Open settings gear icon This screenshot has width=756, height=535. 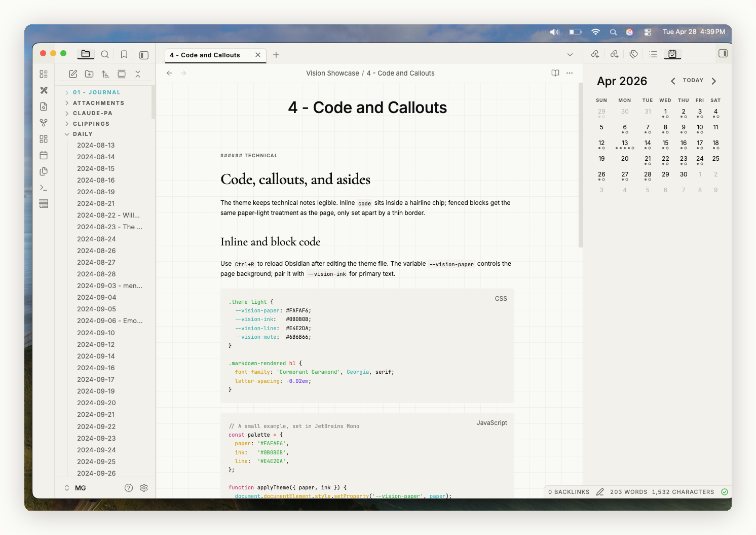(x=144, y=488)
